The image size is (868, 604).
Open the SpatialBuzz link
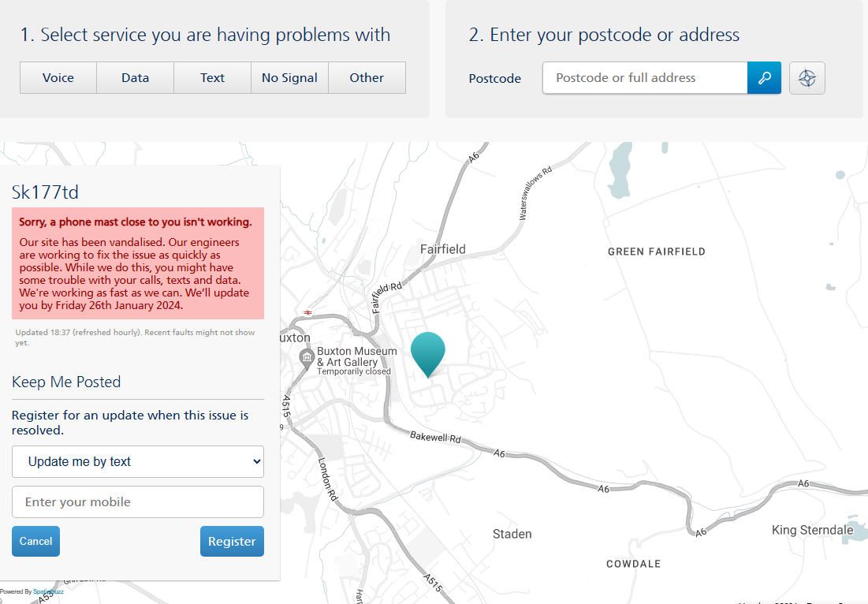pos(47,591)
